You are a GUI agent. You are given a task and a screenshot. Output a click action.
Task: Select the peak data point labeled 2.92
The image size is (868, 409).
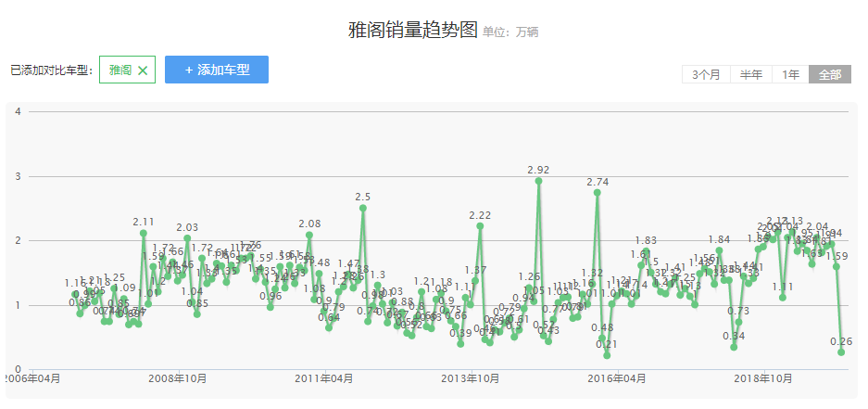[x=538, y=181]
